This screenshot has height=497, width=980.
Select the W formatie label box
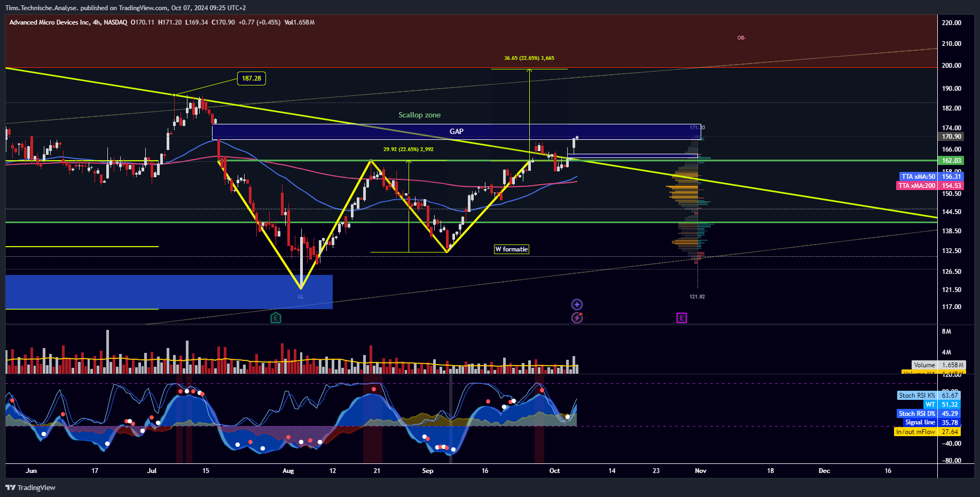512,249
